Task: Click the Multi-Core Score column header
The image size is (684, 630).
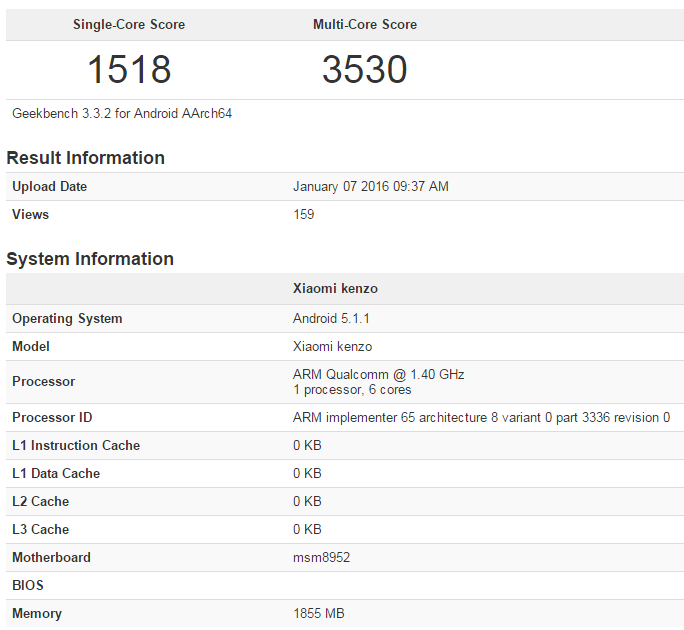Action: coord(364,24)
